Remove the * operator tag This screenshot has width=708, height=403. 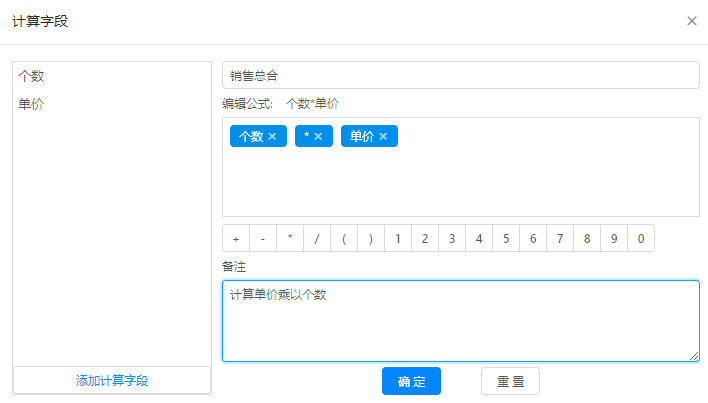(x=318, y=137)
